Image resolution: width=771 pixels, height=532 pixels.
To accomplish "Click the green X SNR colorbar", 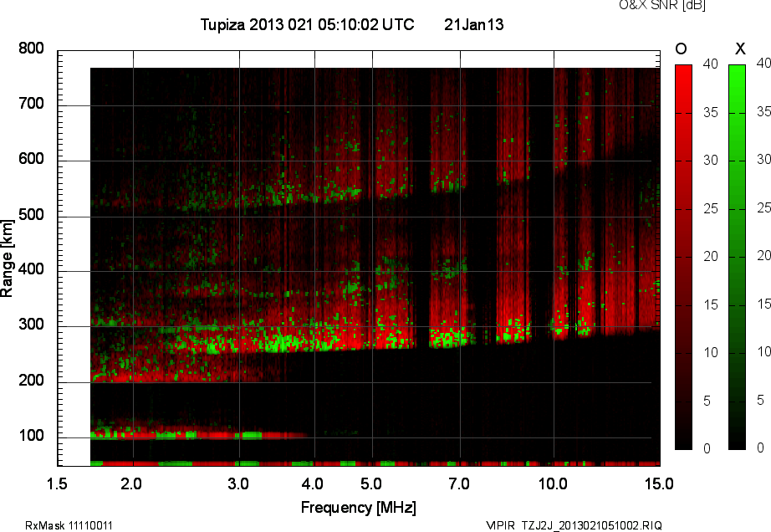I will click(737, 257).
